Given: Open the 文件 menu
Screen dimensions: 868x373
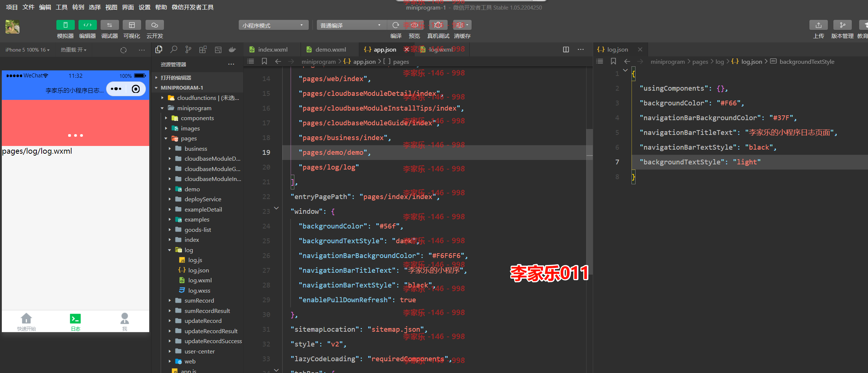Looking at the screenshot, I should pyautogui.click(x=28, y=7).
